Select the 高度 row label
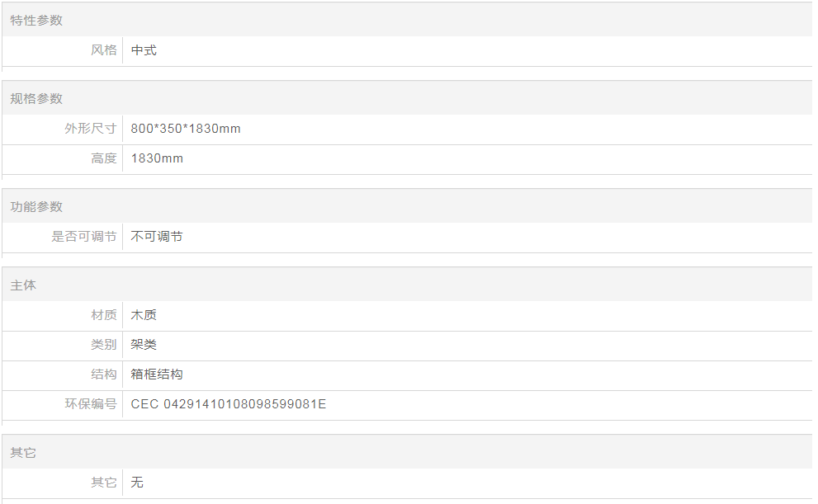 coord(103,158)
